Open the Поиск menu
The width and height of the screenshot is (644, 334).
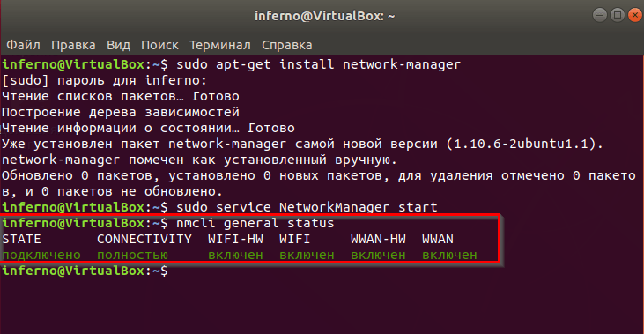159,45
